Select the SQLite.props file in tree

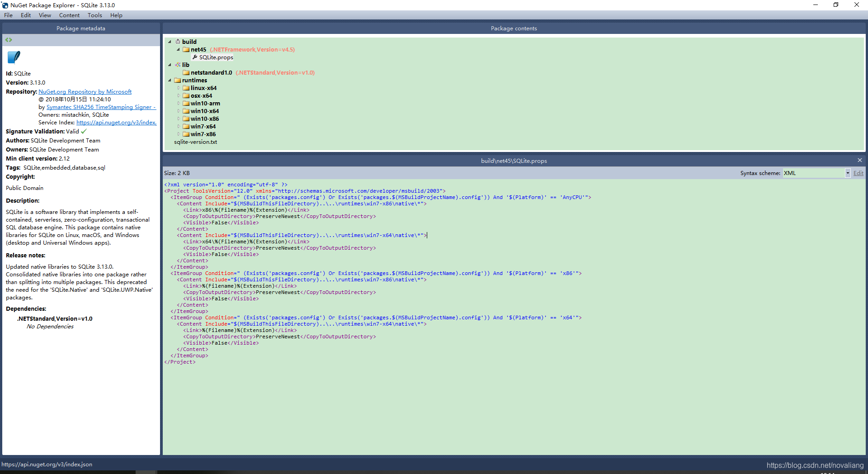click(x=216, y=57)
